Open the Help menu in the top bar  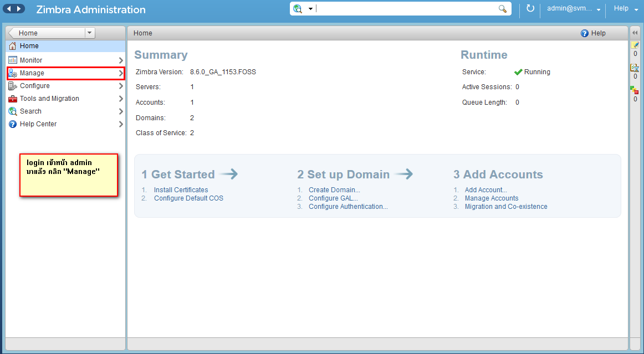[626, 9]
